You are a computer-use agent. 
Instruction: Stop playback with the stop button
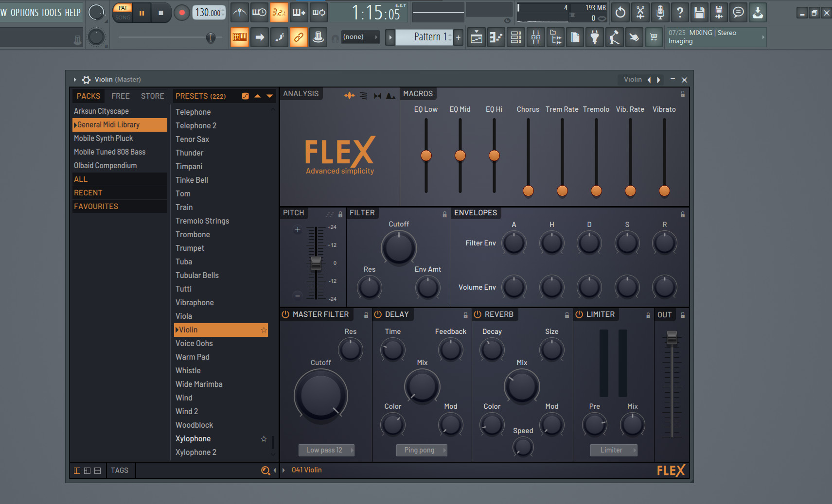161,13
